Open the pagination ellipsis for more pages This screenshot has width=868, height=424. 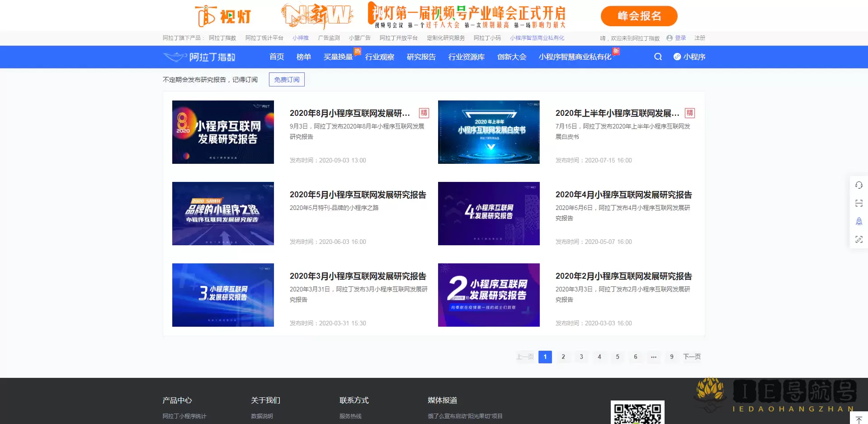(x=654, y=357)
